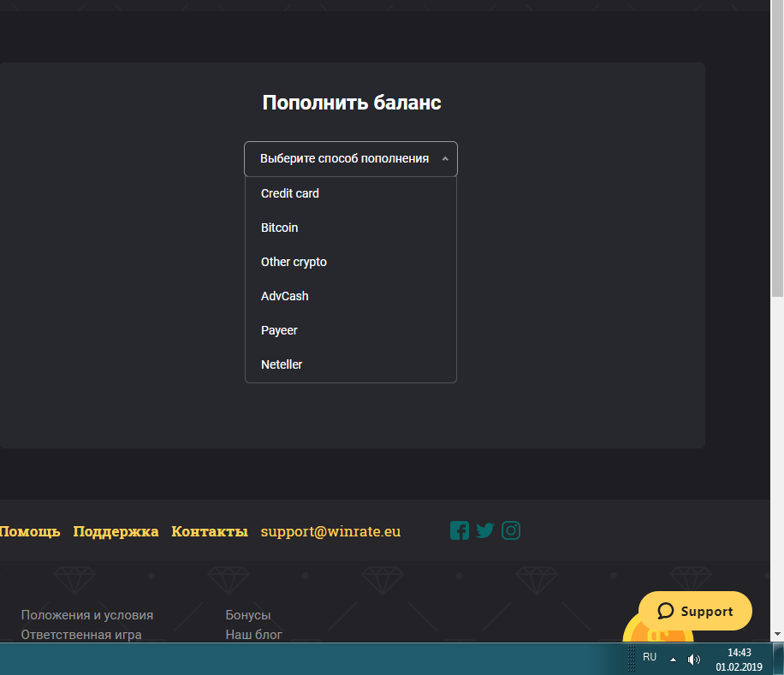
Task: Select Credit card payment option
Action: pos(290,193)
